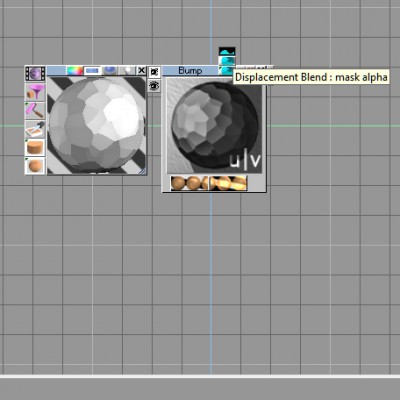
Task: Close the material editor panel
Action: pos(142,71)
